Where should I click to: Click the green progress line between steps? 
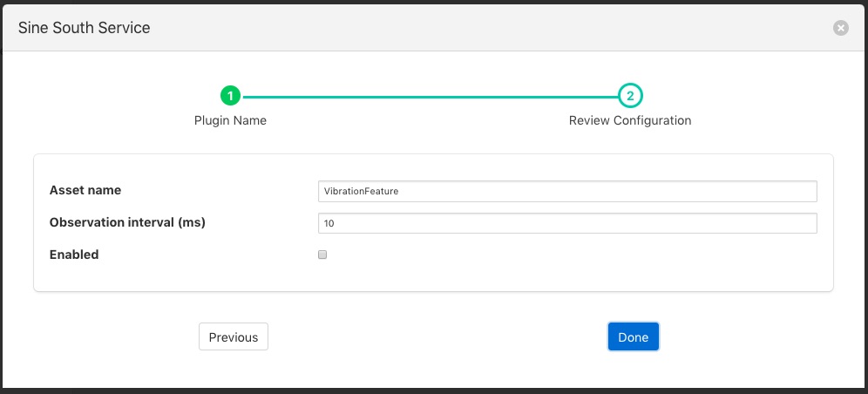tap(427, 96)
